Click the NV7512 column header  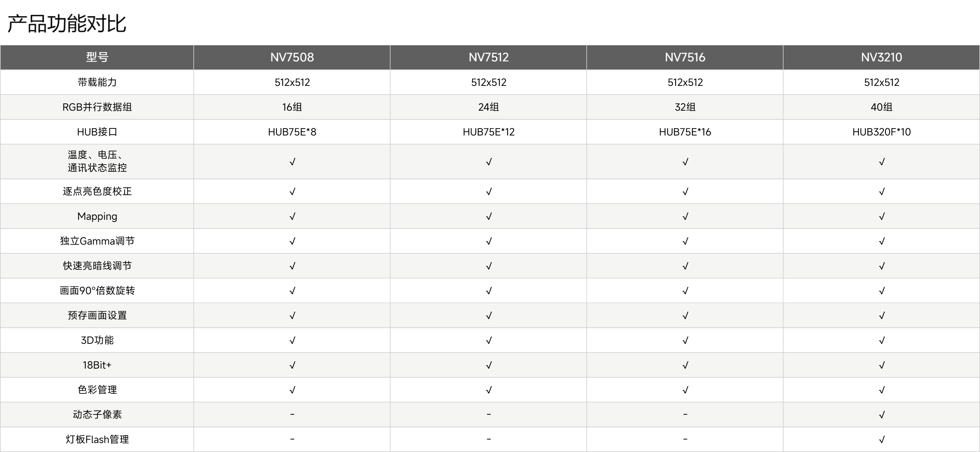(x=488, y=57)
